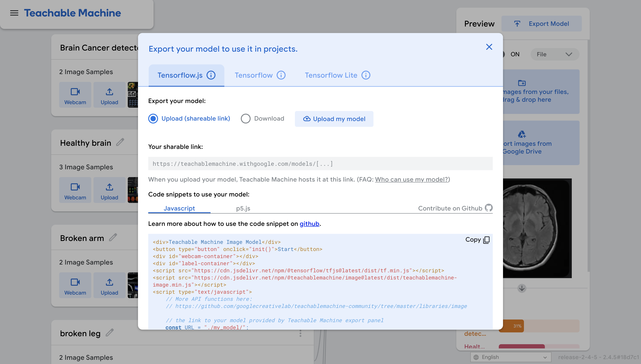Rename the Broken arm class
This screenshot has height=364, width=641.
tap(113, 237)
